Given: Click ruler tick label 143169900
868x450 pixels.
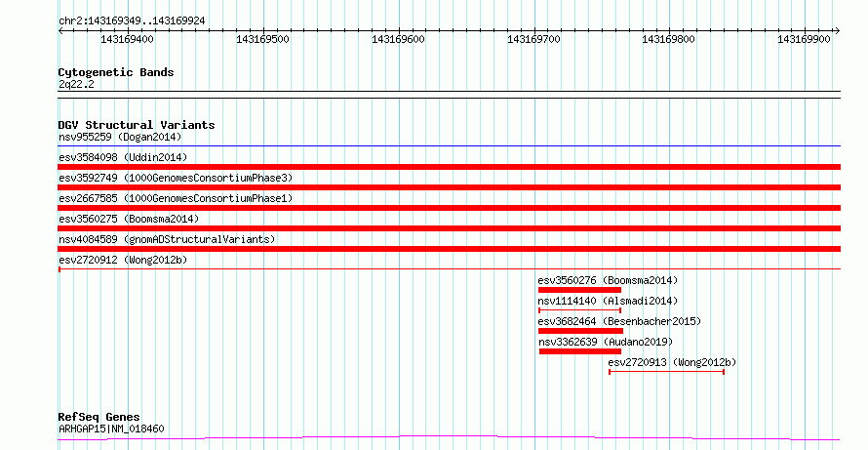Looking at the screenshot, I should click(x=804, y=39).
